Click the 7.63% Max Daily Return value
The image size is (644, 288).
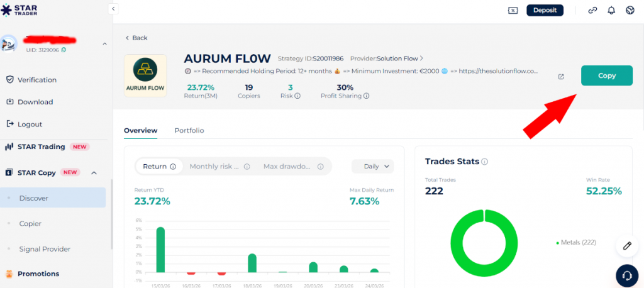point(364,201)
